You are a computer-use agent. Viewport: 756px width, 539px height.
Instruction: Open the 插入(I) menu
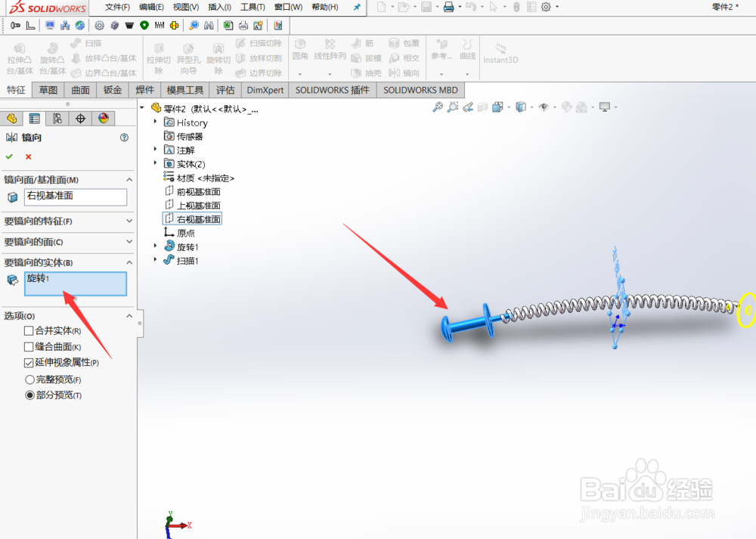coord(219,7)
